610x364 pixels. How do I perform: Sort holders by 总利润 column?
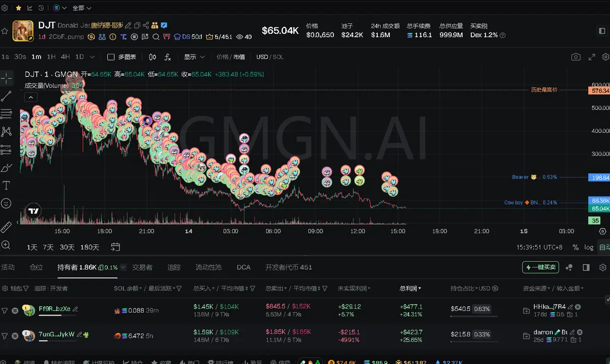(410, 288)
